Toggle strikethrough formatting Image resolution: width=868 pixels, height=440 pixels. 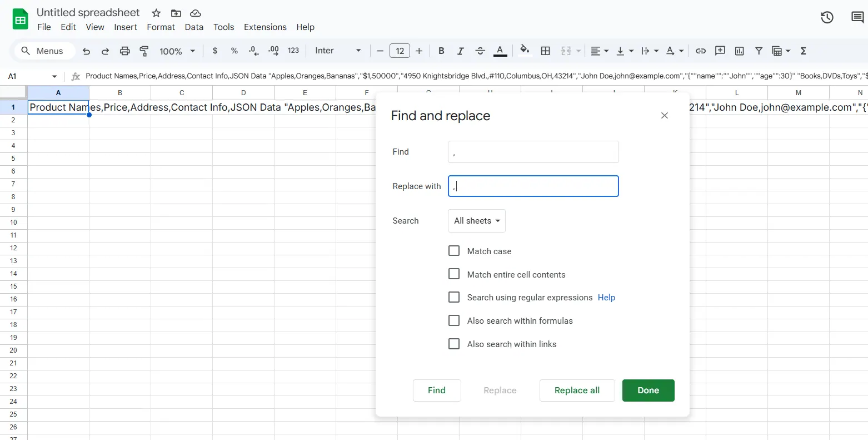[x=480, y=51]
